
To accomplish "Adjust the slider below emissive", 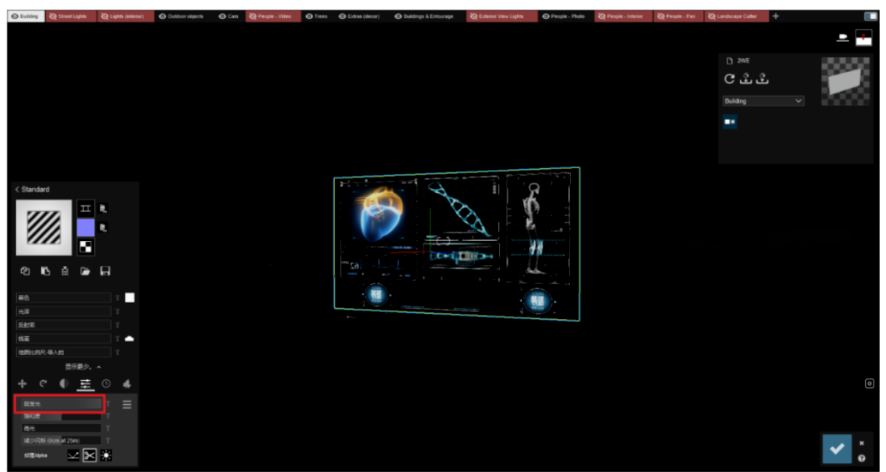I will pyautogui.click(x=61, y=416).
